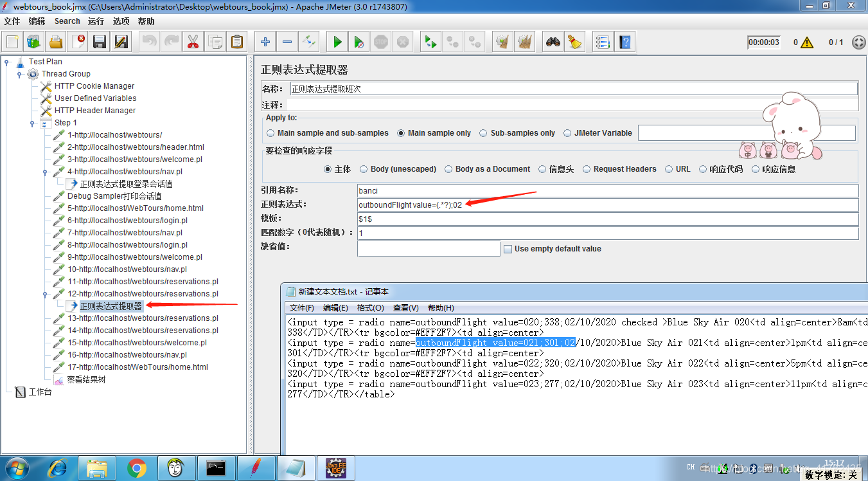Viewport: 868px width, 481px height.
Task: Cut with the scissors toolbar icon
Action: coord(193,42)
